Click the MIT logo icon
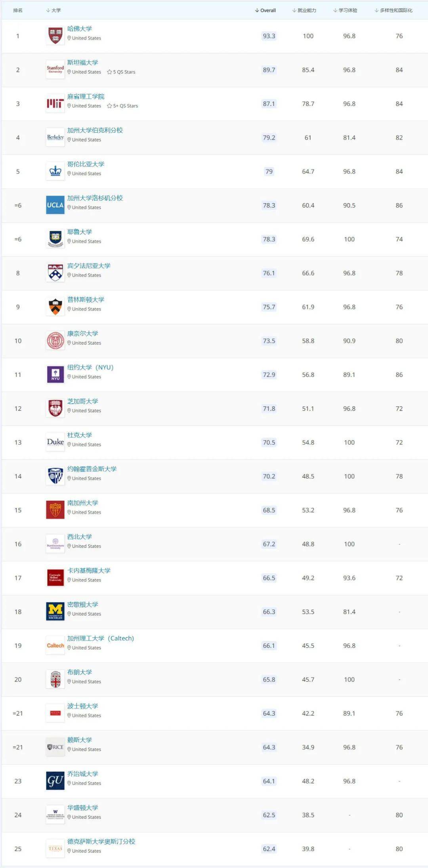 tap(55, 104)
